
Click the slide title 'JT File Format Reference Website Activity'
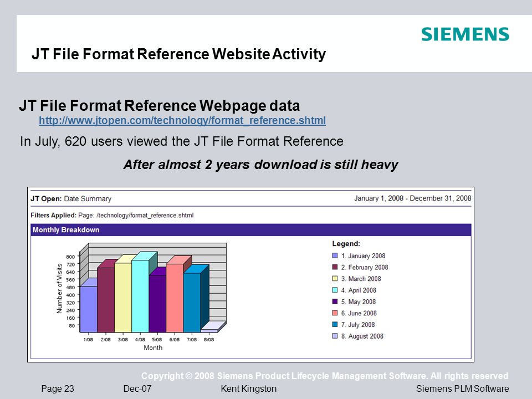pyautogui.click(x=179, y=54)
